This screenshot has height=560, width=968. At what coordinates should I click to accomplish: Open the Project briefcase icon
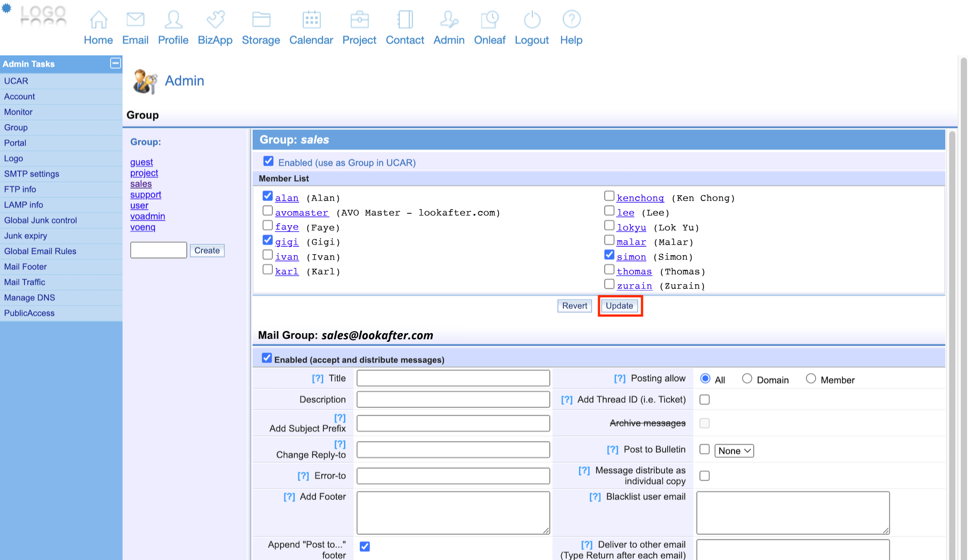click(x=359, y=20)
